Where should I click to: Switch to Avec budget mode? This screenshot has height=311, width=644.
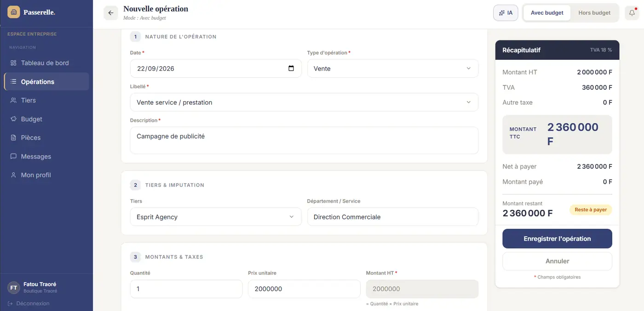(x=547, y=13)
